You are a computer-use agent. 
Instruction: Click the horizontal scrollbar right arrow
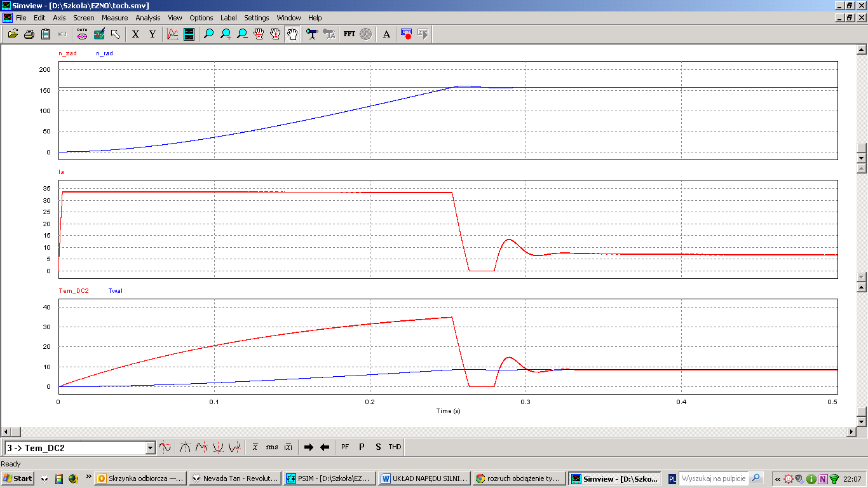[852, 432]
